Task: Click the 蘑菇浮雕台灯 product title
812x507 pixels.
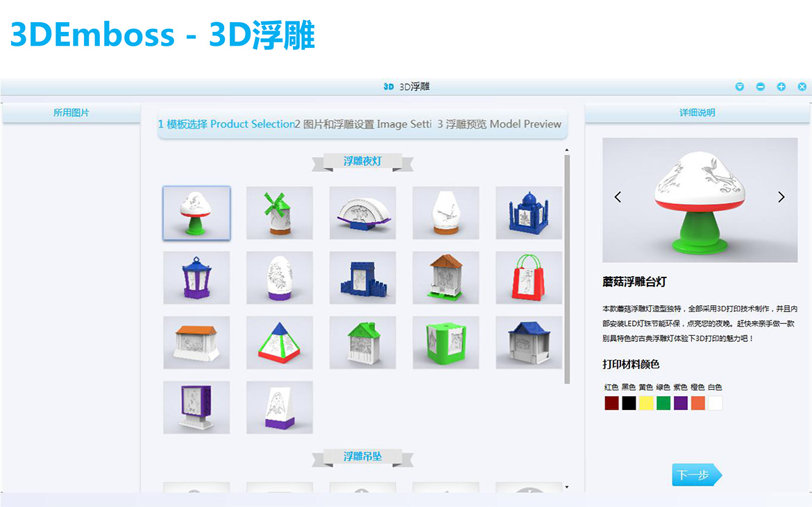Action: coord(634,282)
